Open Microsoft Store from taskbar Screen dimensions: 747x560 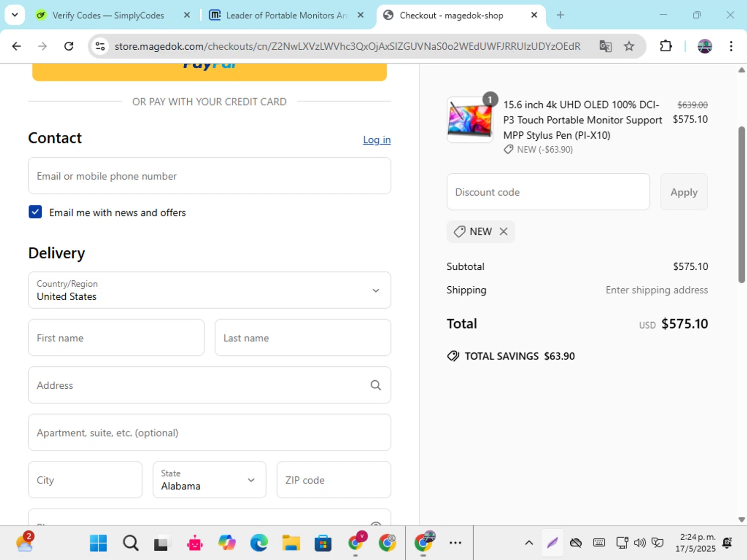pos(323,543)
